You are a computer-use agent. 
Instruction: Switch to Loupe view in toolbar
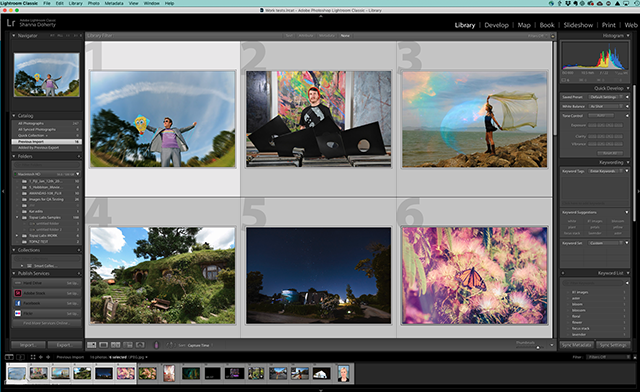click(x=104, y=345)
